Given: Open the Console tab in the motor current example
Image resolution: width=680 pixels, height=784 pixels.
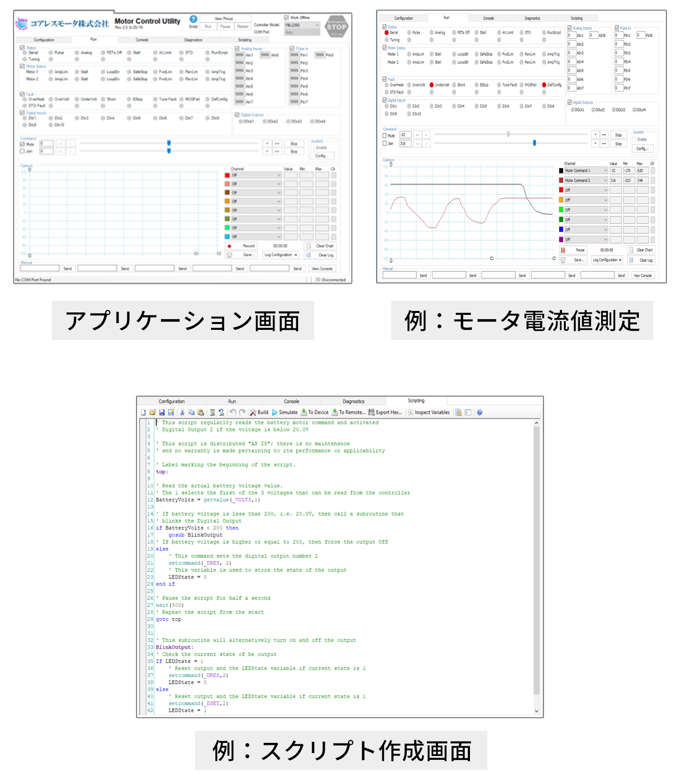Looking at the screenshot, I should point(488,18).
